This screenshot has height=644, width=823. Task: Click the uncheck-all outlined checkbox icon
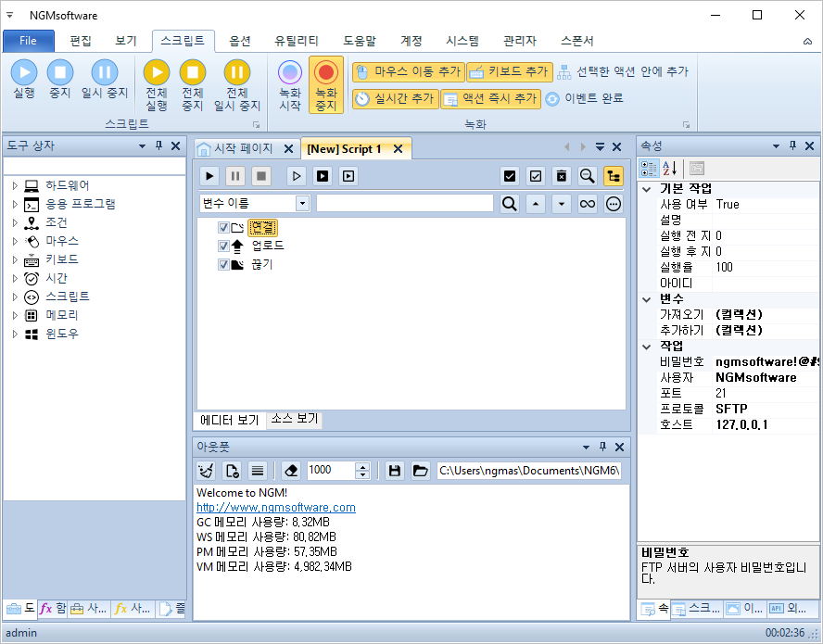pos(536,176)
